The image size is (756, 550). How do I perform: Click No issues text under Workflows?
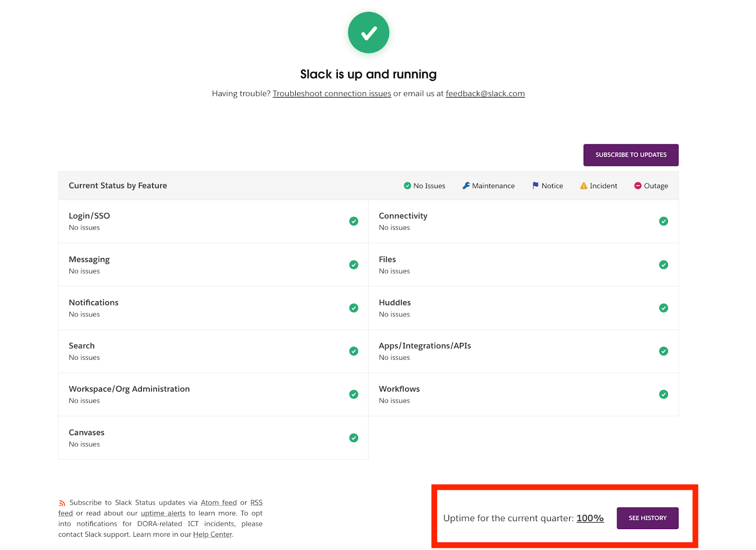(394, 401)
